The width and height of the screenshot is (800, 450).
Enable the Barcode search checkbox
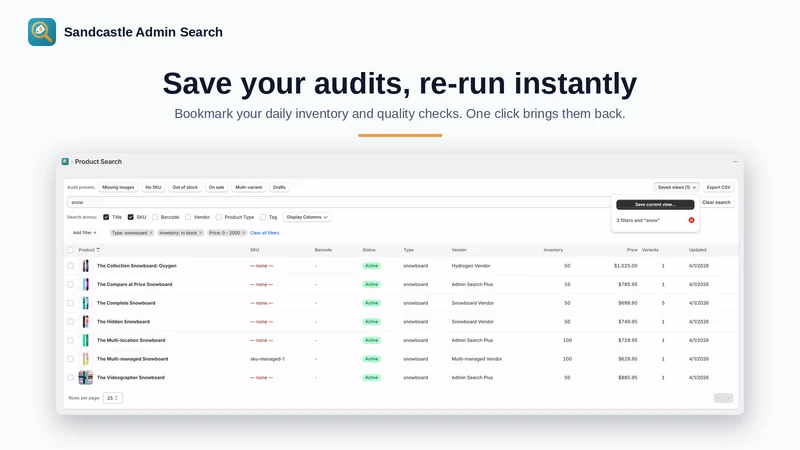155,217
